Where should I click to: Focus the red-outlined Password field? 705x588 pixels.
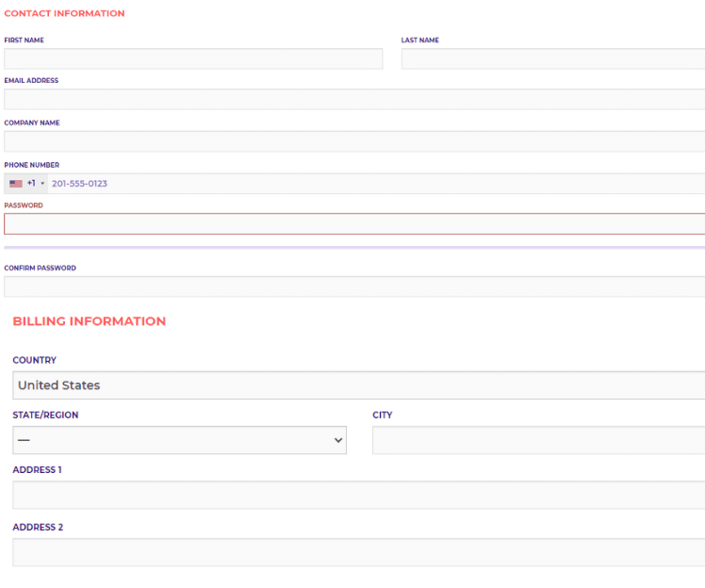click(353, 223)
